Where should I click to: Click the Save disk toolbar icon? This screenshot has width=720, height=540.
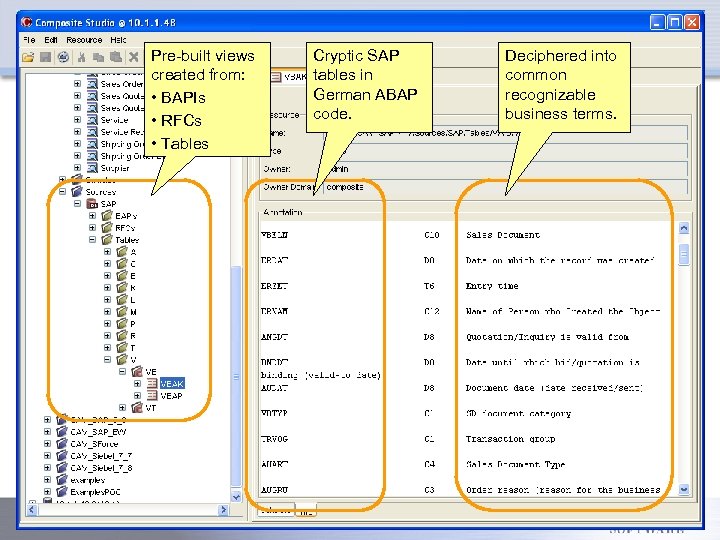45,57
